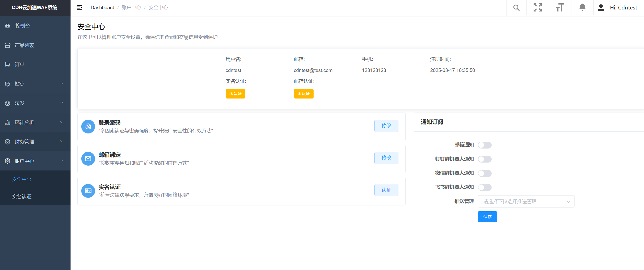Click the search magnifier icon in header
The height and width of the screenshot is (270, 644).
coord(516,8)
